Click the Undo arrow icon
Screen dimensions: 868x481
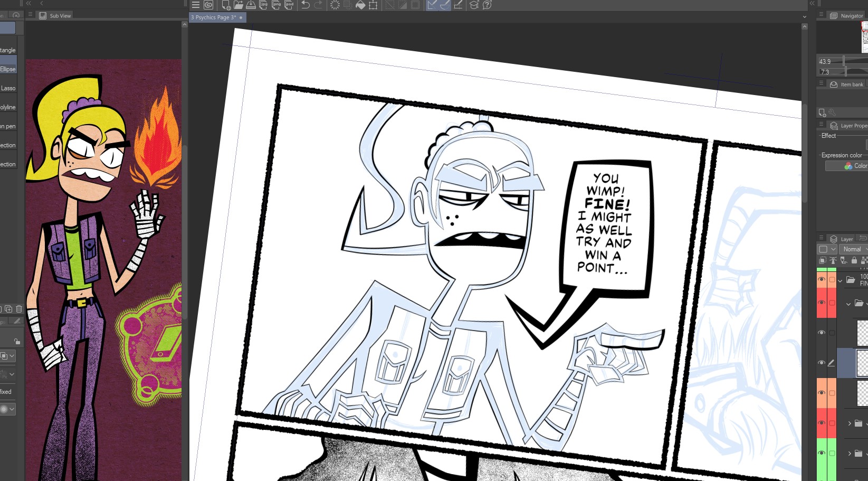coord(306,5)
